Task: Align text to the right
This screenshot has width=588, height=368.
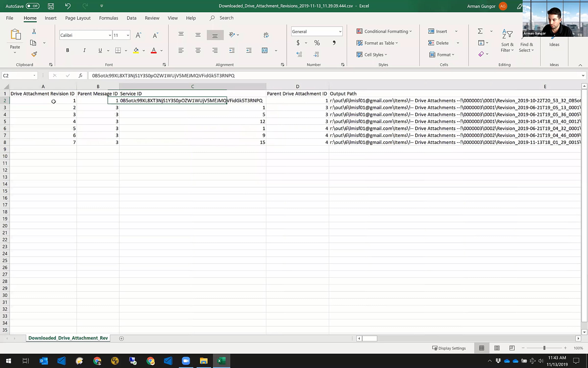Action: [215, 51]
